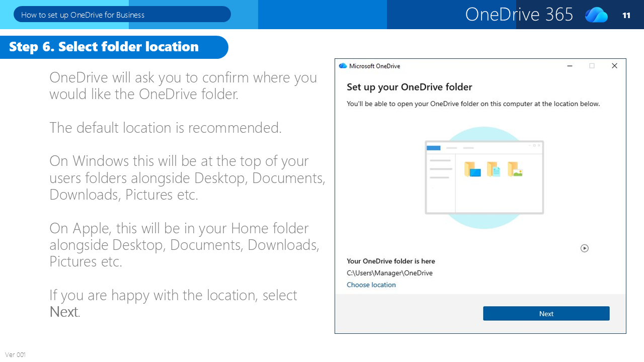Select the folder icon with the document overlay
This screenshot has height=362, width=644.
pyautogui.click(x=494, y=169)
